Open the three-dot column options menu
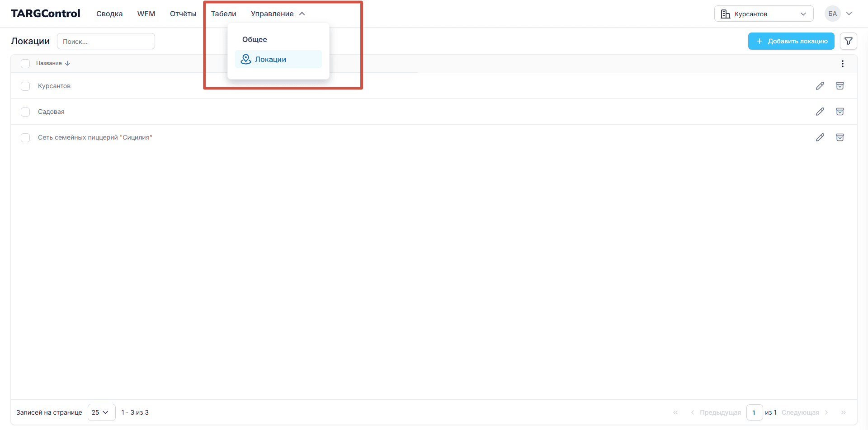Screen dimensions: 868x430 coord(842,64)
